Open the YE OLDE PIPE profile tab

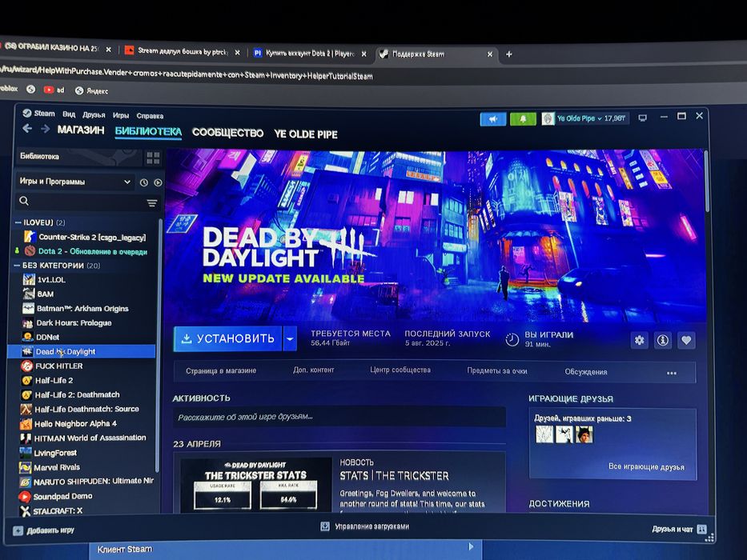[305, 134]
